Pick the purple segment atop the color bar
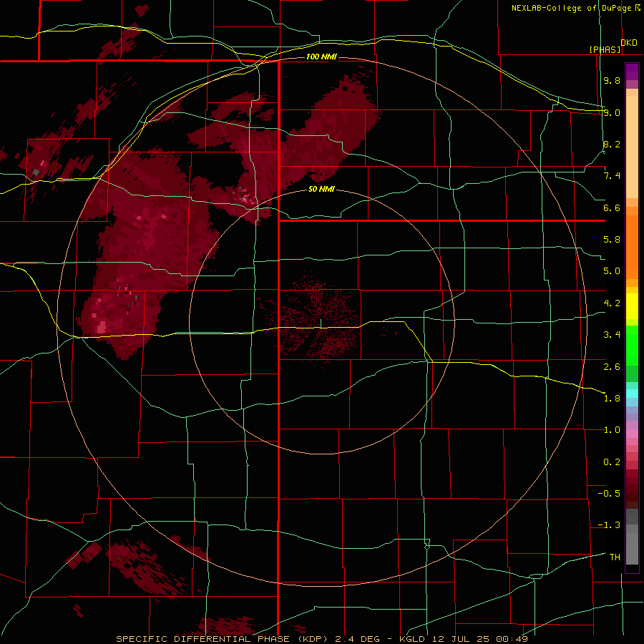The width and height of the screenshot is (644, 644). pyautogui.click(x=632, y=72)
